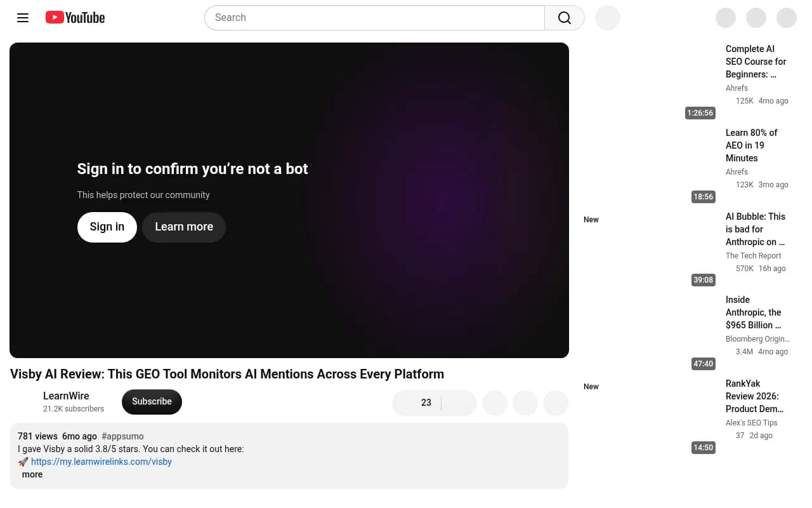Open the LearnWire channel name
The image size is (812, 508).
coord(66,396)
